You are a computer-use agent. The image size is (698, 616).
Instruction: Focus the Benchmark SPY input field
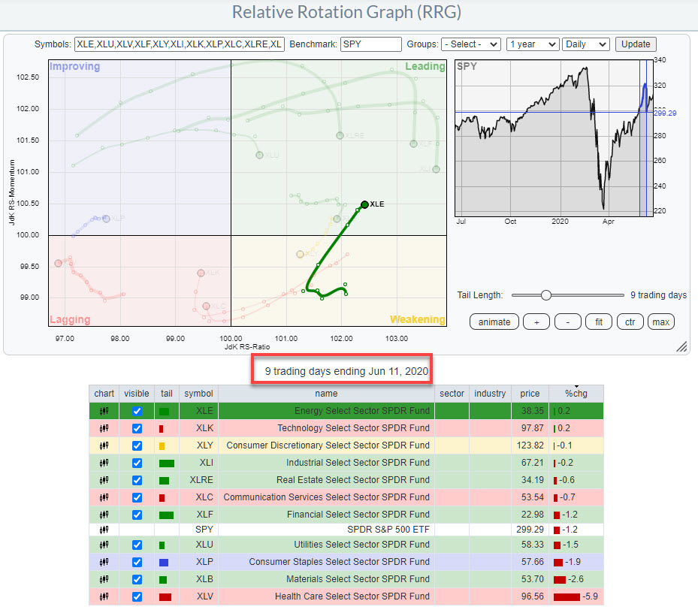[371, 44]
